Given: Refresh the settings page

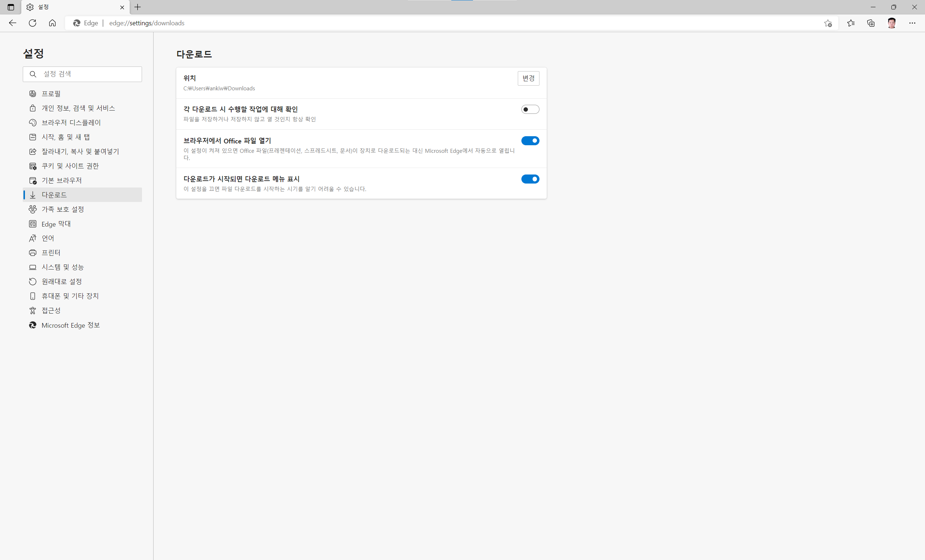Looking at the screenshot, I should [33, 23].
